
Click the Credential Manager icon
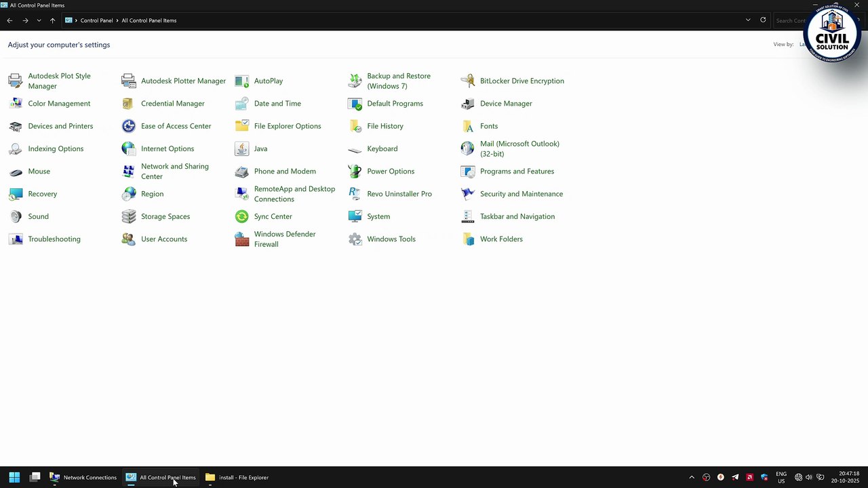129,104
